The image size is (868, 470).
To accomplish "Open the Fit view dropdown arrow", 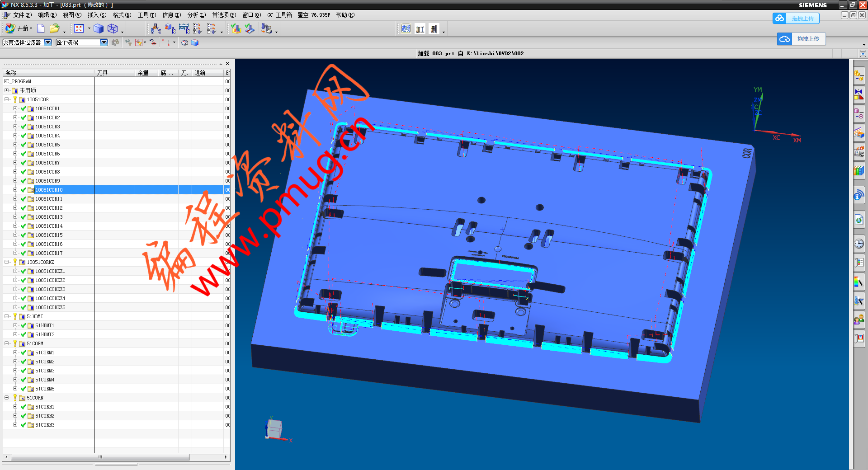I will pyautogui.click(x=89, y=28).
